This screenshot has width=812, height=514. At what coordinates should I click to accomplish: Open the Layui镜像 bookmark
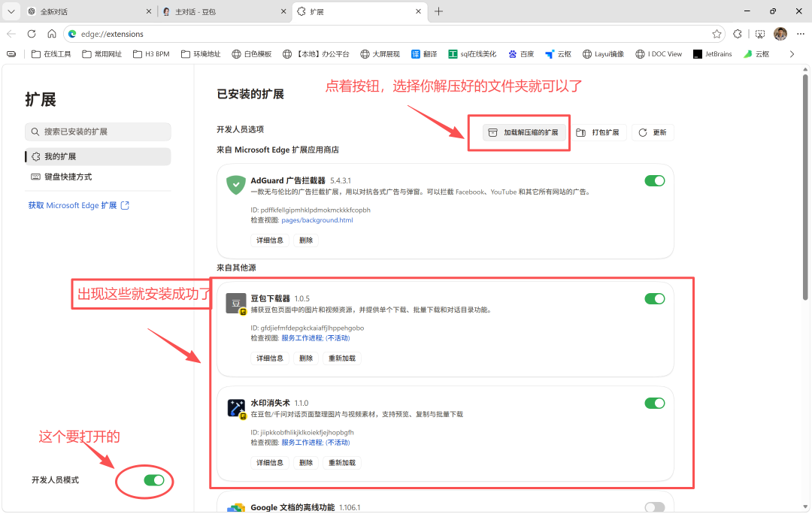(x=603, y=54)
